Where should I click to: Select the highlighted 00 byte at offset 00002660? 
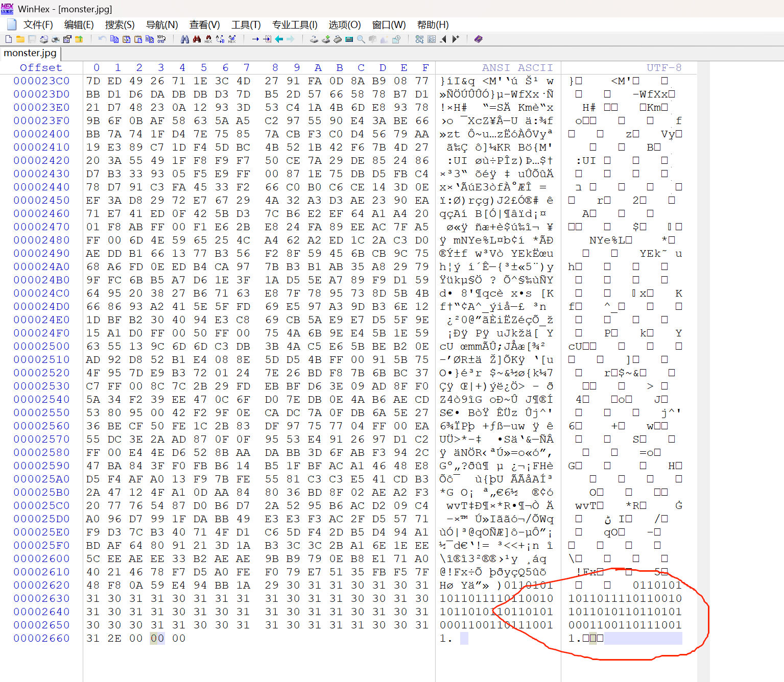tap(157, 638)
